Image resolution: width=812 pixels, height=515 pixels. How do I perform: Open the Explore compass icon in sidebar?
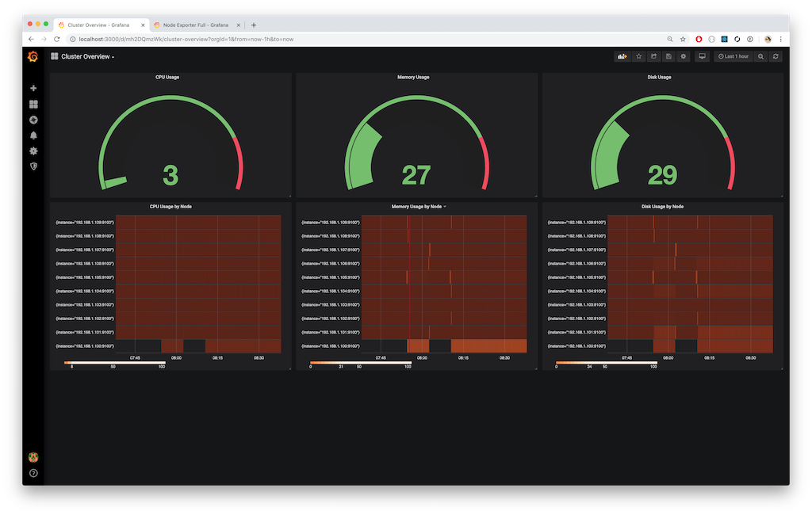pyautogui.click(x=33, y=120)
